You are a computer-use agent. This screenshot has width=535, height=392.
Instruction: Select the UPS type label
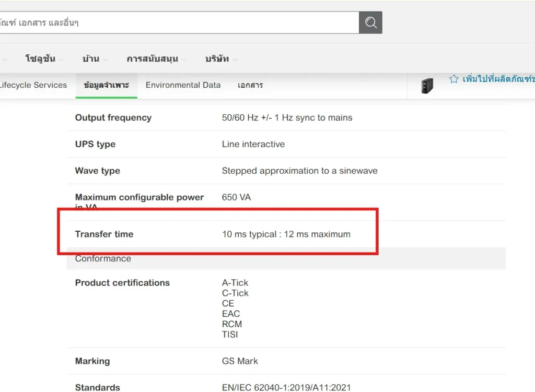(95, 144)
